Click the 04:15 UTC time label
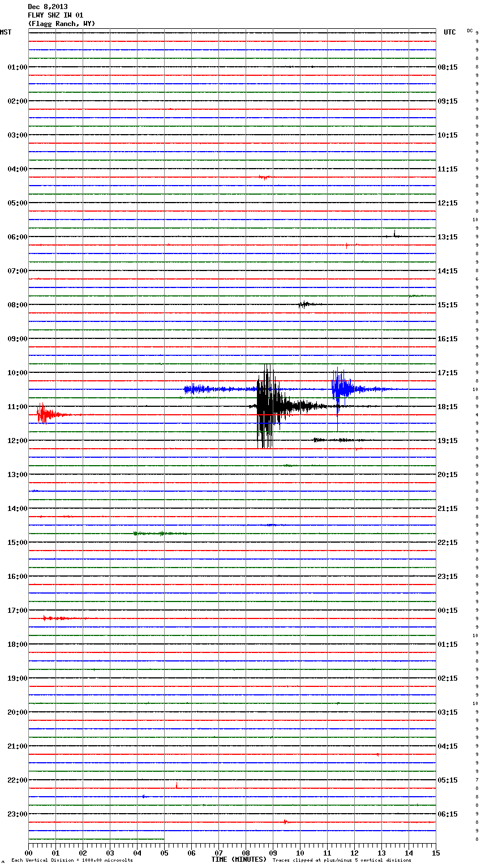The width and height of the screenshot is (481, 868). (x=448, y=746)
